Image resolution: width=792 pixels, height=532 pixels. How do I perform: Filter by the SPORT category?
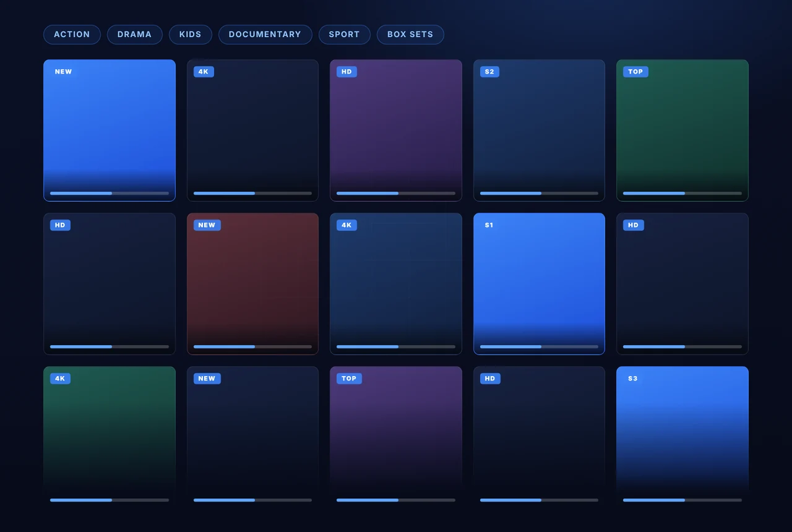[x=345, y=35]
